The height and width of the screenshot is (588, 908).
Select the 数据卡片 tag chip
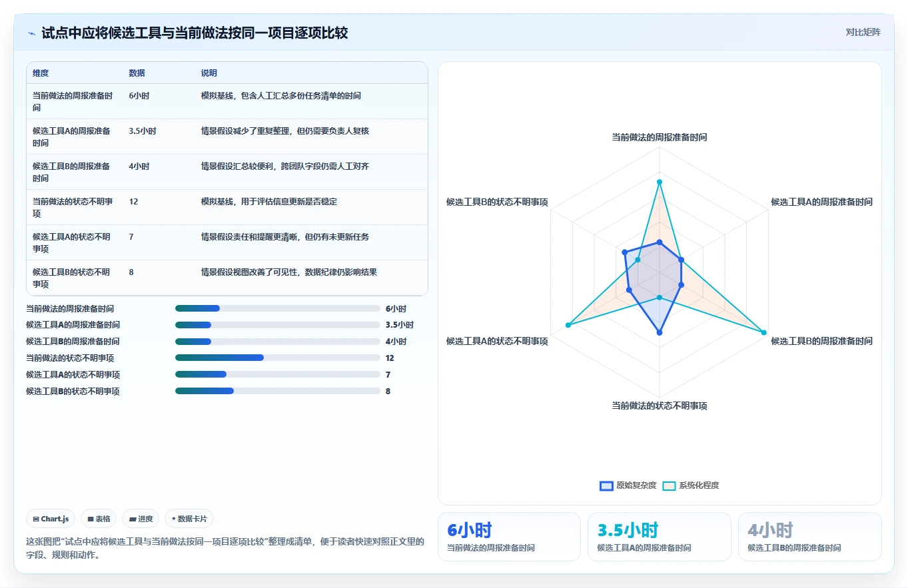pos(189,519)
